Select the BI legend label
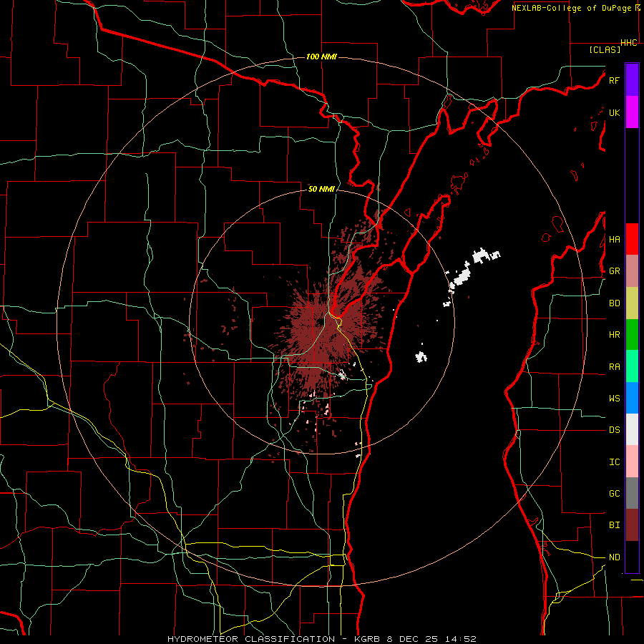 [614, 525]
